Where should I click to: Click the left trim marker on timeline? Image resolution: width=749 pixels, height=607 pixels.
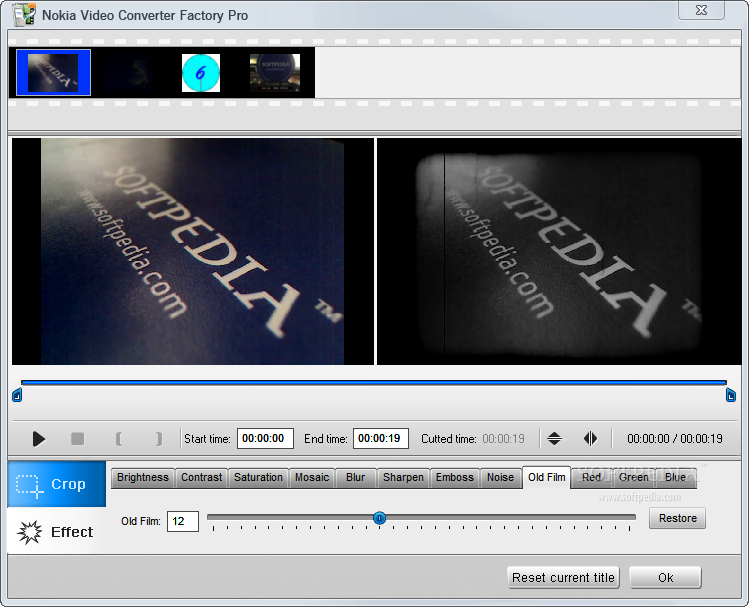(x=17, y=395)
